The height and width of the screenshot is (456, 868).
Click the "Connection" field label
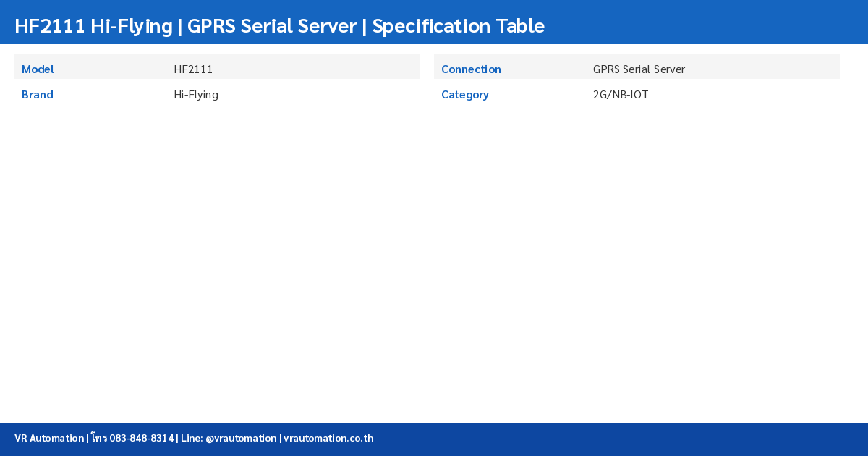471,69
